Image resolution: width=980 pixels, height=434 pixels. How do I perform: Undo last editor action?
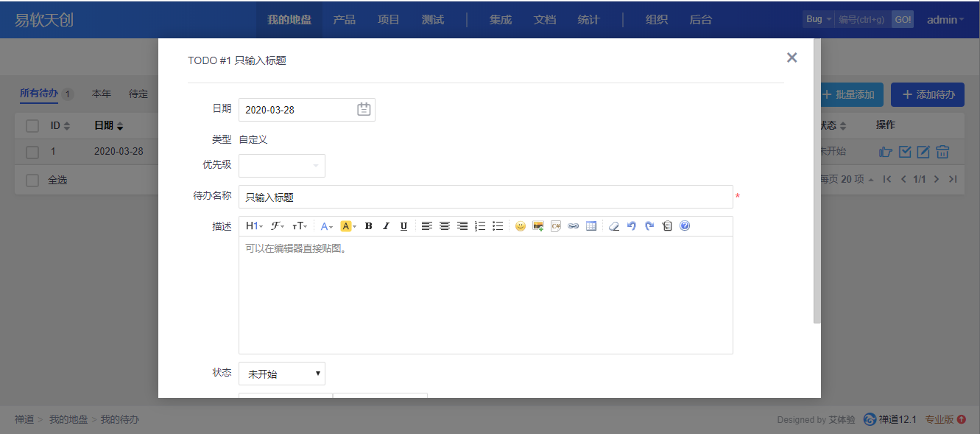pyautogui.click(x=632, y=226)
